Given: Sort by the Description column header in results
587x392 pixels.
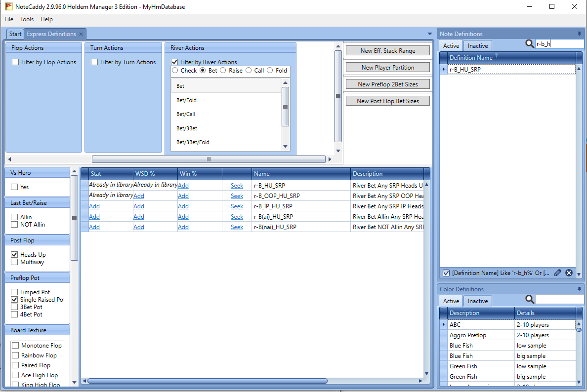Looking at the screenshot, I should click(x=387, y=174).
